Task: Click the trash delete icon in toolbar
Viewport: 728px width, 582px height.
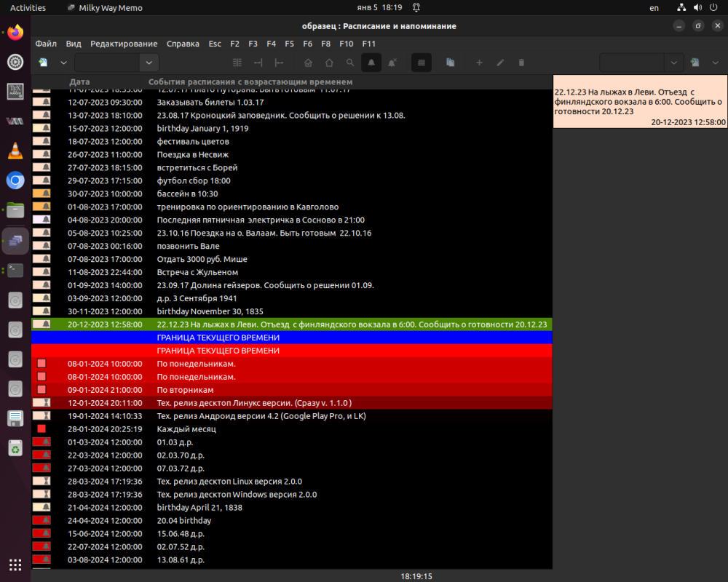Action: coord(521,63)
